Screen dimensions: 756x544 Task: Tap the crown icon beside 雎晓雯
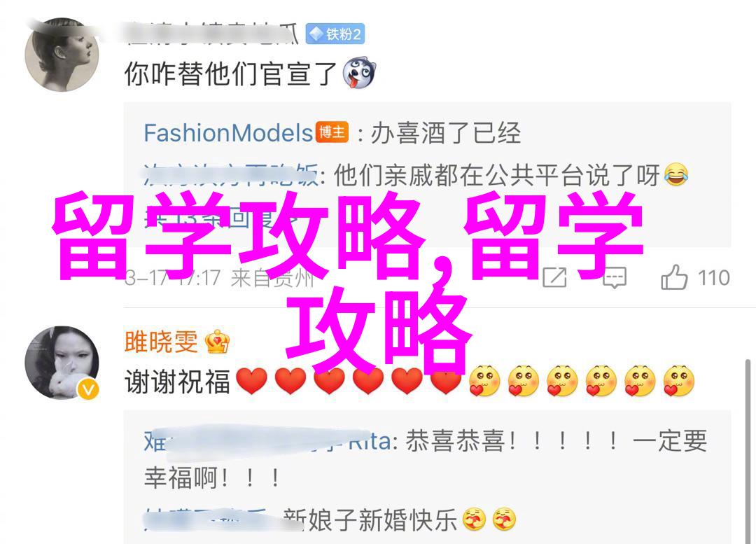pyautogui.click(x=217, y=342)
